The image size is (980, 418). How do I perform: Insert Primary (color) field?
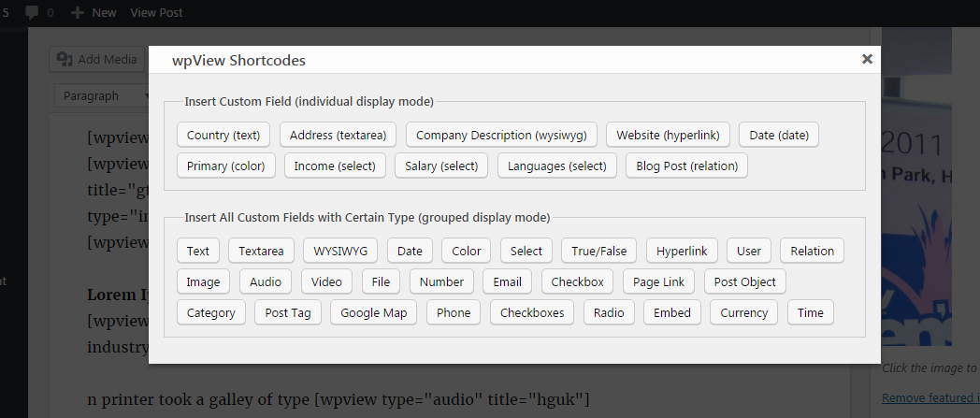(225, 166)
